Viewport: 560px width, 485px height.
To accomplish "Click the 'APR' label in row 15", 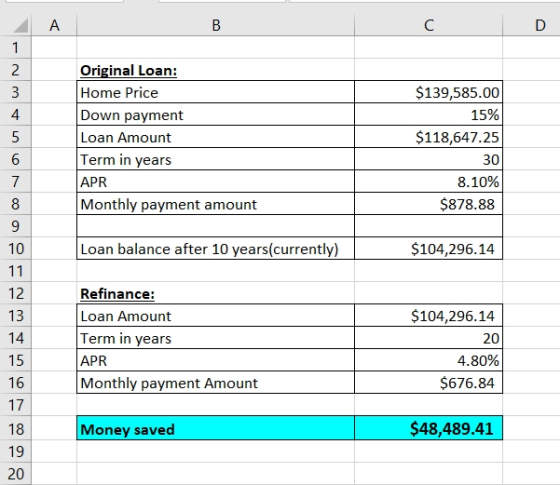I will (x=216, y=360).
